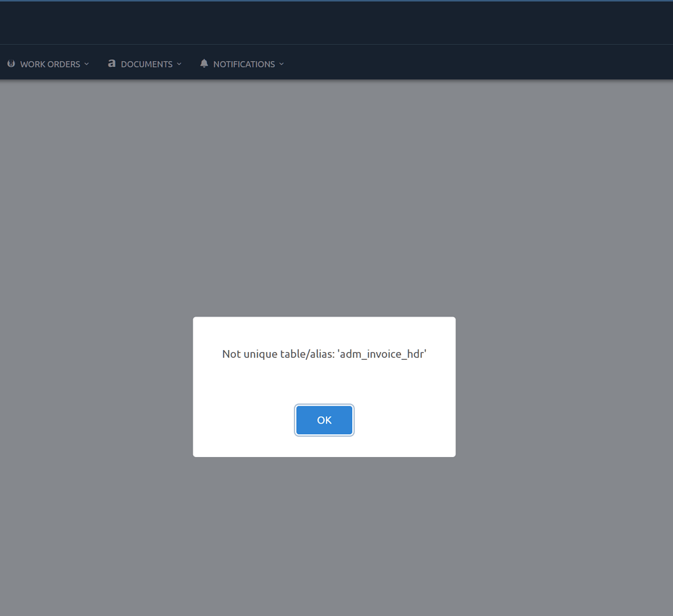673x616 pixels.
Task: Open notifications via the bell symbol
Action: [x=204, y=63]
